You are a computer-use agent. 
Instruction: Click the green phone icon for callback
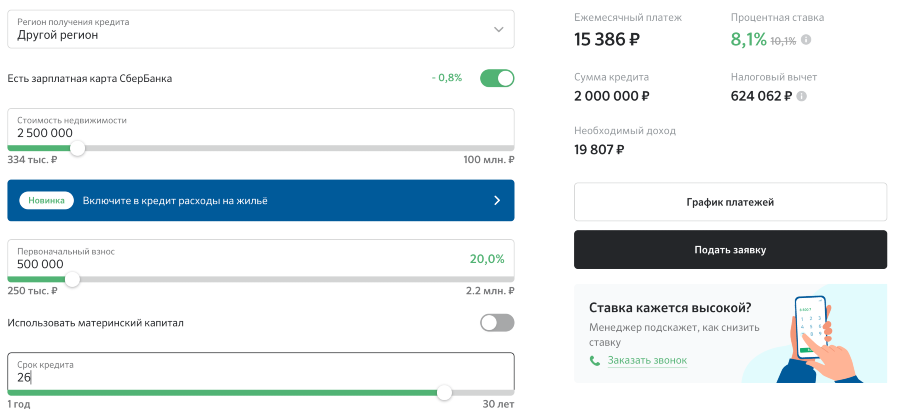(x=595, y=361)
